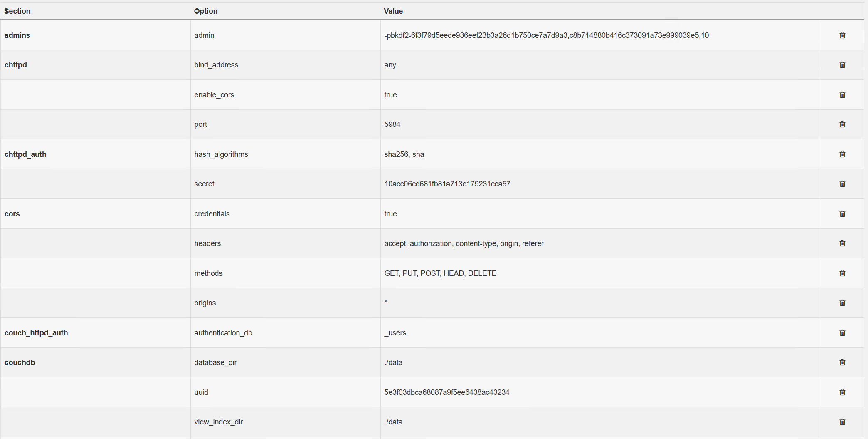The height and width of the screenshot is (439, 868).
Task: Remove authentication_db option via trash icon
Action: (x=842, y=333)
